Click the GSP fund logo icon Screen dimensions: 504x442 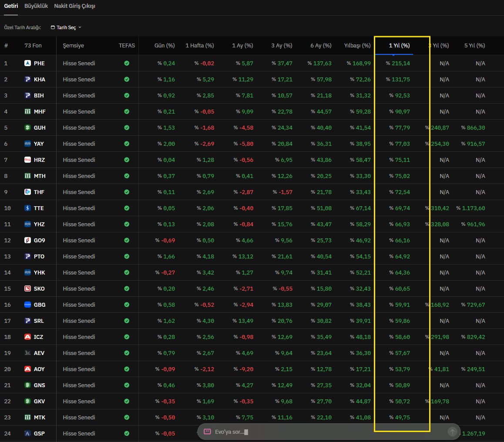point(28,433)
